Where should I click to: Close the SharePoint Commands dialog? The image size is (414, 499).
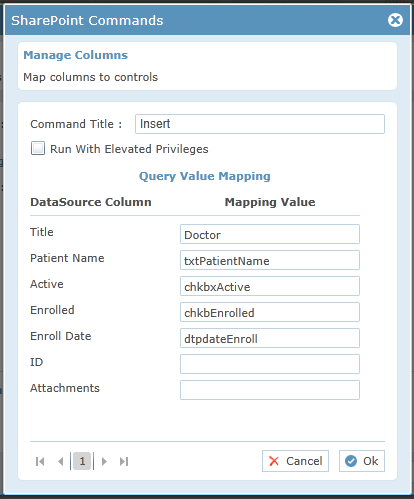(395, 20)
